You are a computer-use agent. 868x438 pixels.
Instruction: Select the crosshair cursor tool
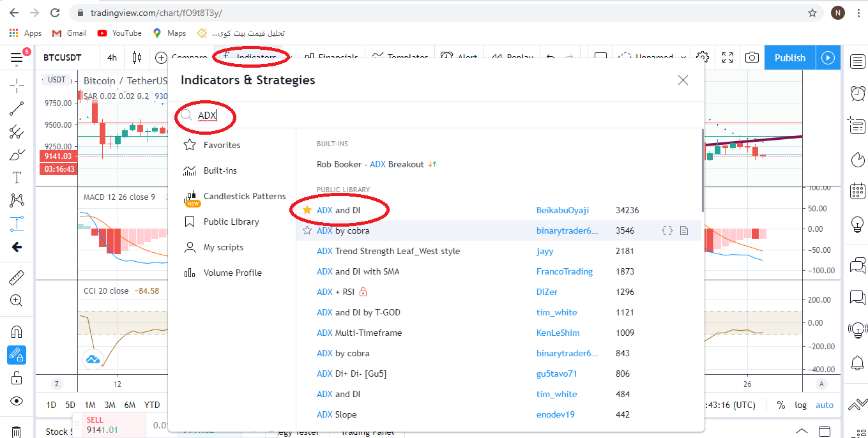[17, 85]
